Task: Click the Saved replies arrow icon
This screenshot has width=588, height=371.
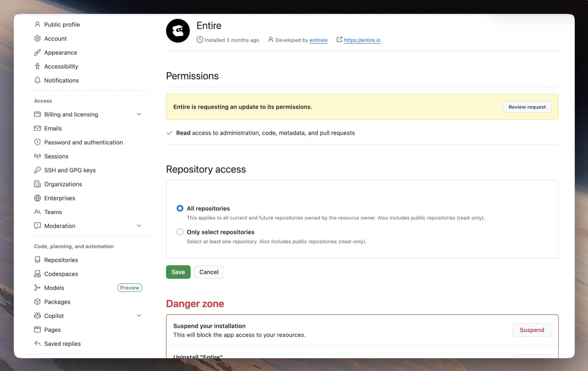Action: 38,344
